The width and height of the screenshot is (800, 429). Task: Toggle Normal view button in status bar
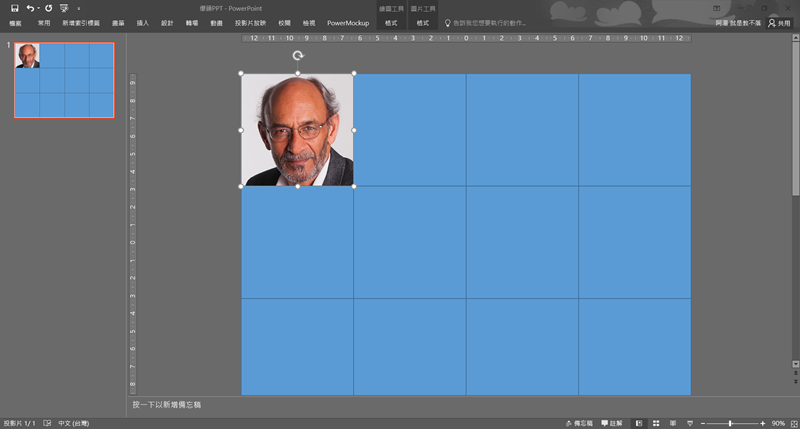[x=639, y=423]
